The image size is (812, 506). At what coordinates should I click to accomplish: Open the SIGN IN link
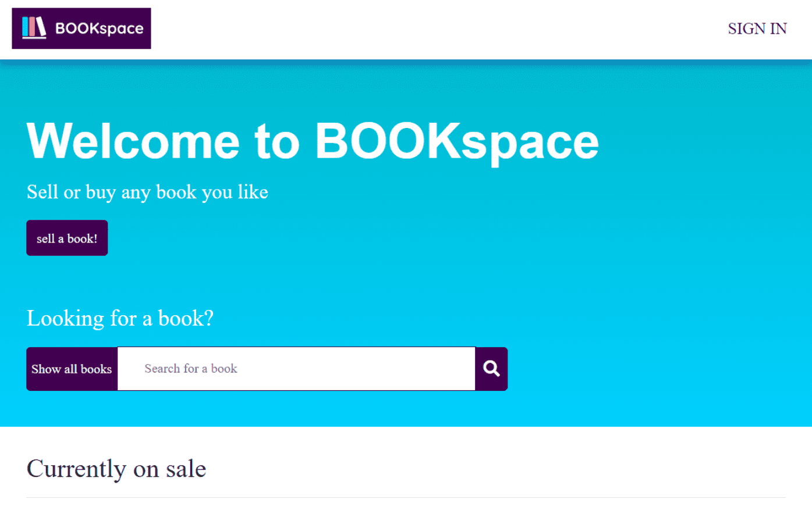click(x=757, y=28)
